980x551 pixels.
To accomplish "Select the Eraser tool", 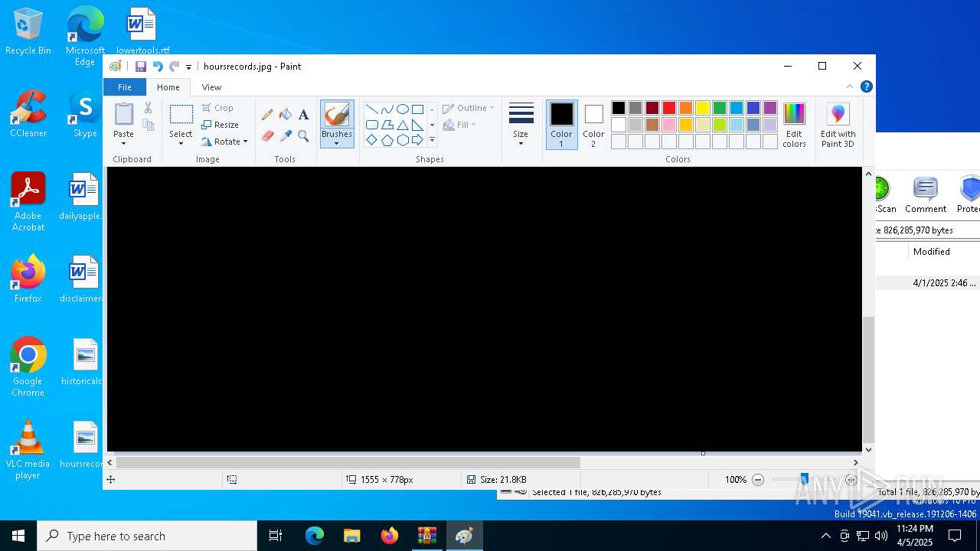I will pyautogui.click(x=267, y=136).
